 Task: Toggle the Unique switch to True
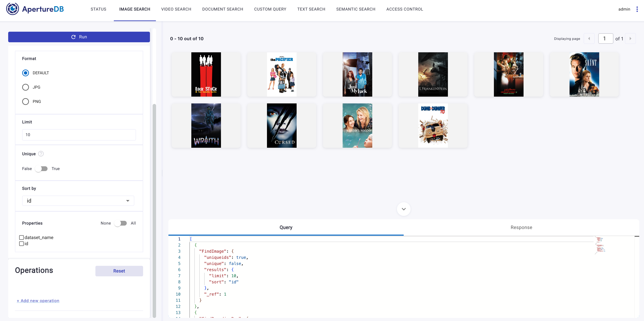[42, 169]
